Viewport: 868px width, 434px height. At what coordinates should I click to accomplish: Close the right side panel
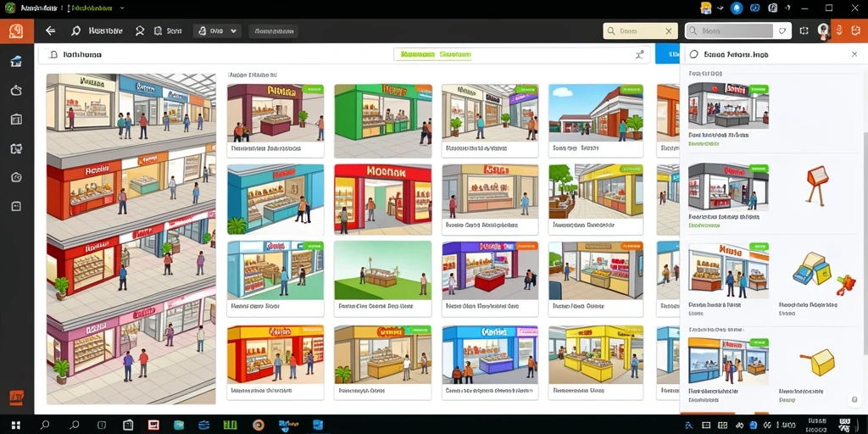854,54
